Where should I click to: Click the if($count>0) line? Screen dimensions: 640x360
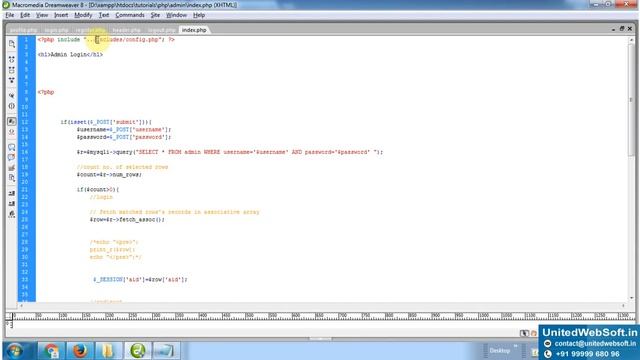click(98, 189)
